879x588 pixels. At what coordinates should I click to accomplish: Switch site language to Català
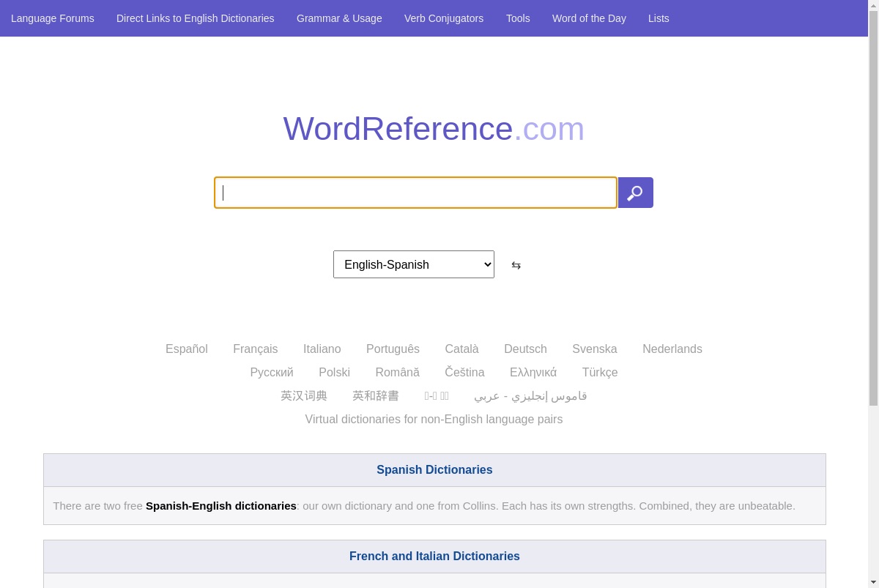click(x=461, y=349)
